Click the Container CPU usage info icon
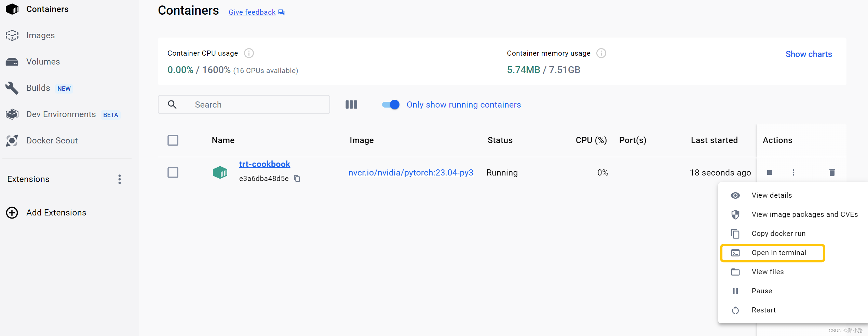 [x=249, y=53]
